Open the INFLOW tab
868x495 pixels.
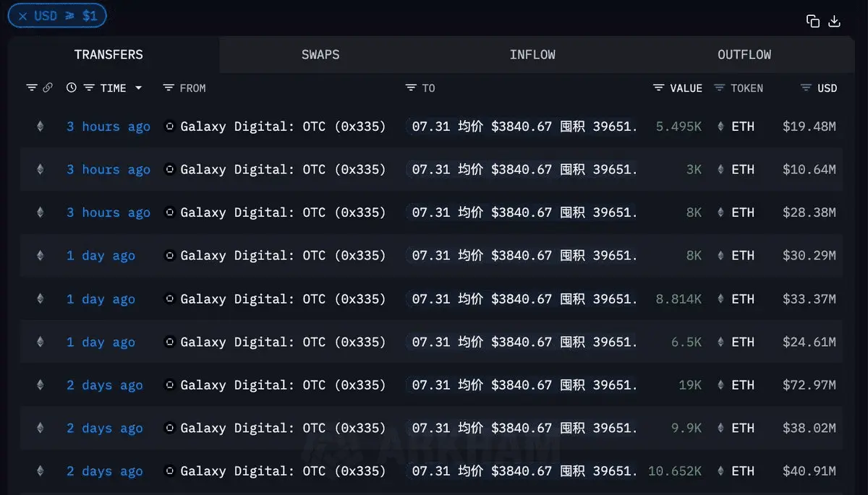click(532, 55)
